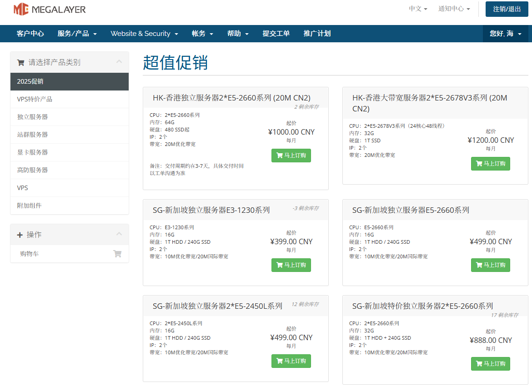Click cart icon in 请选择产品类别 header
The width and height of the screenshot is (532, 392).
(20, 63)
